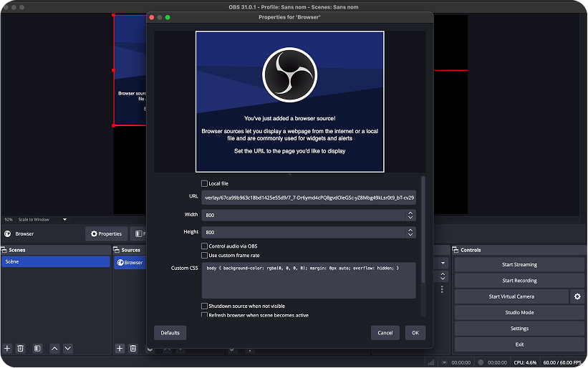The width and height of the screenshot is (588, 368).
Task: Move scene up with arrow icon
Action: (x=54, y=348)
